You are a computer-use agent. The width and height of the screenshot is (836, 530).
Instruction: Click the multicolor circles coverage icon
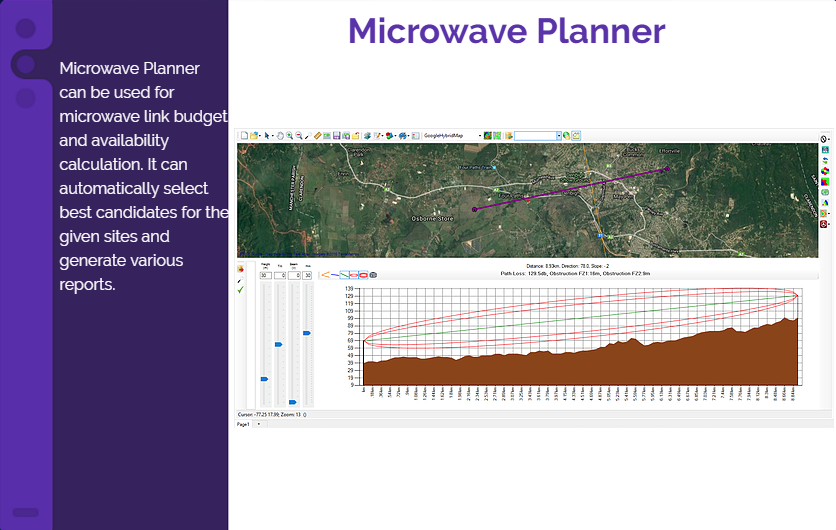[x=825, y=171]
